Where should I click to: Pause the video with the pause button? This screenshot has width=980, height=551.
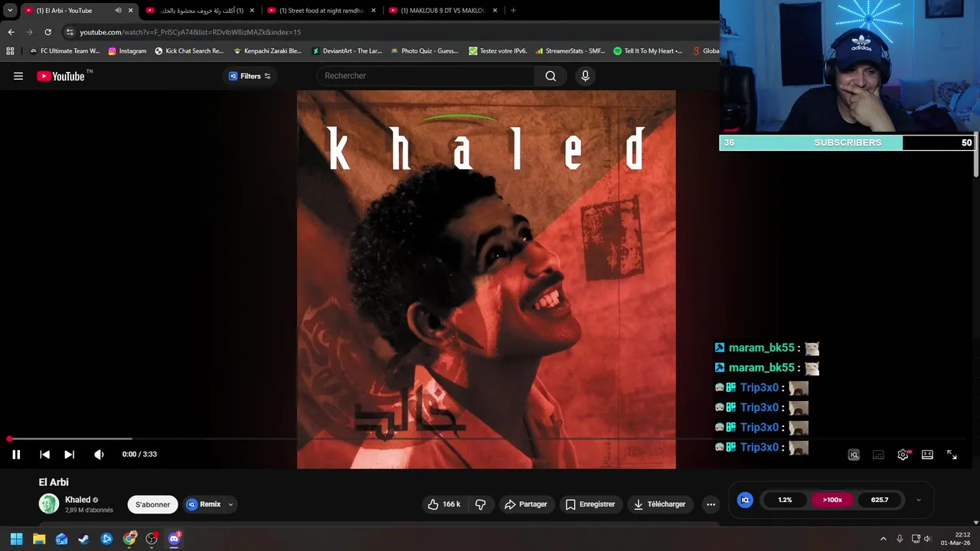click(16, 455)
